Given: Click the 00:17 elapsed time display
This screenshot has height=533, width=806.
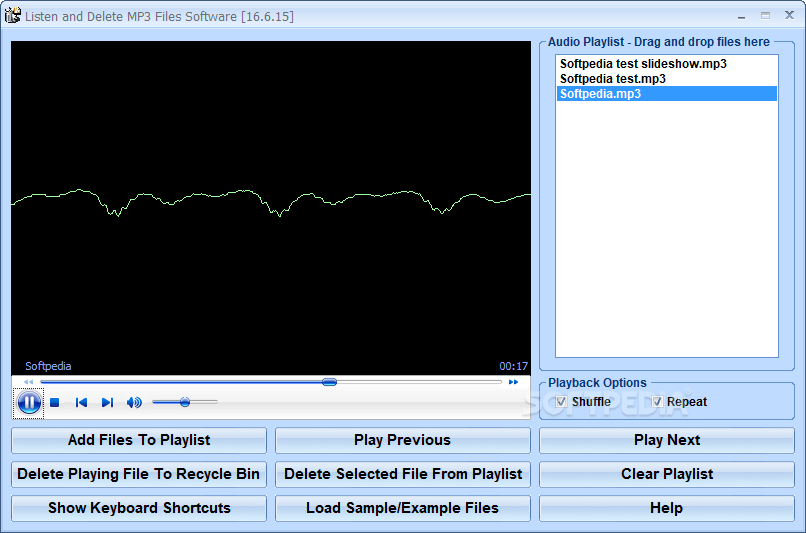Looking at the screenshot, I should 514,366.
